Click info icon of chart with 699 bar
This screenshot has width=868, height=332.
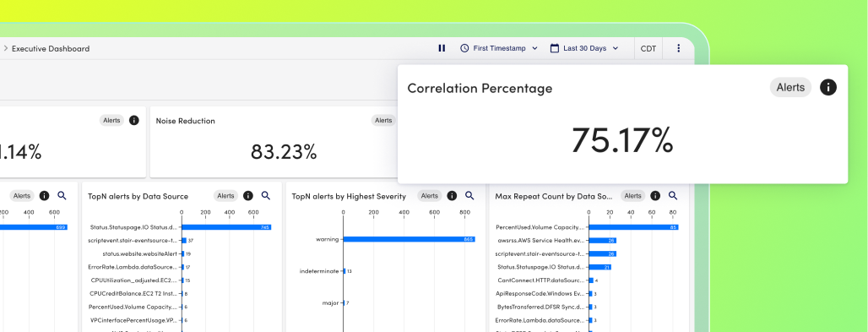(44, 196)
